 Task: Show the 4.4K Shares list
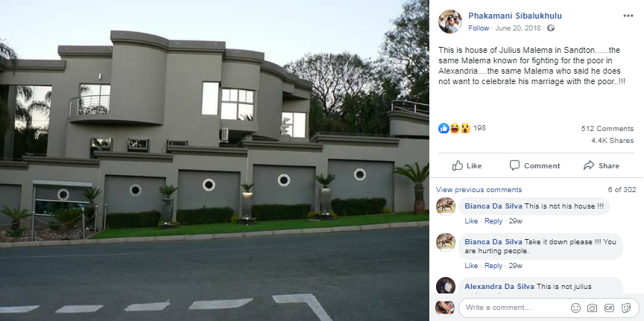click(613, 140)
